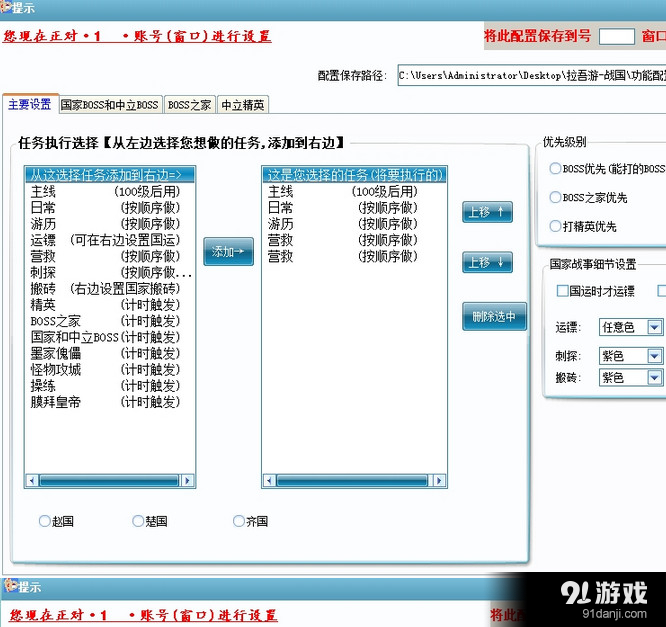
Task: Select 搬砖 in the left task list
Action: [110, 288]
